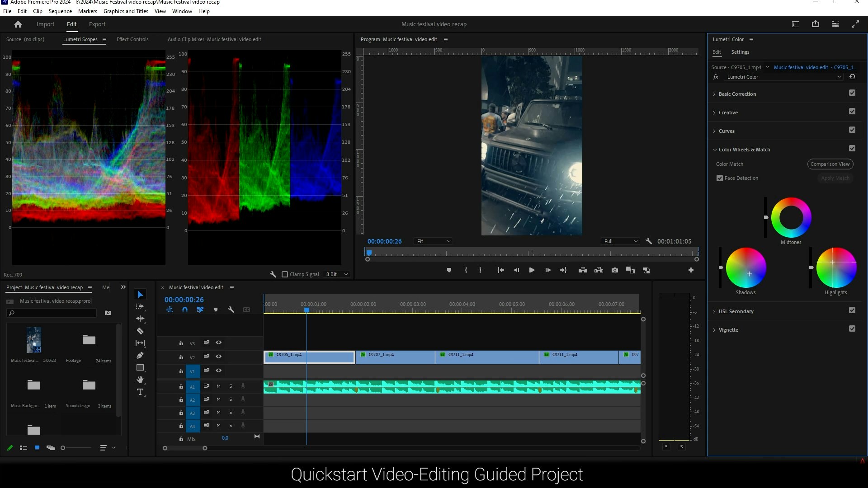
Task: Toggle the Snap in Timeline magnet icon
Action: point(184,310)
